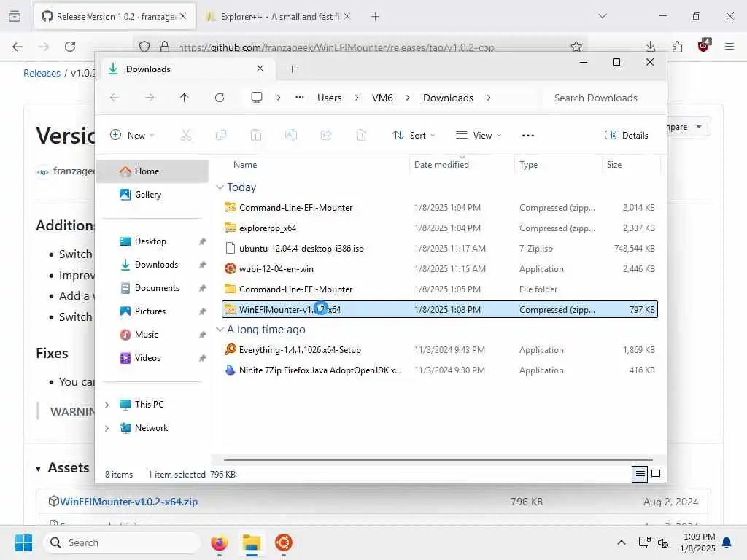Viewport: 747px width, 560px height.
Task: Click the uBlock Origin shield icon
Action: pyautogui.click(x=704, y=46)
